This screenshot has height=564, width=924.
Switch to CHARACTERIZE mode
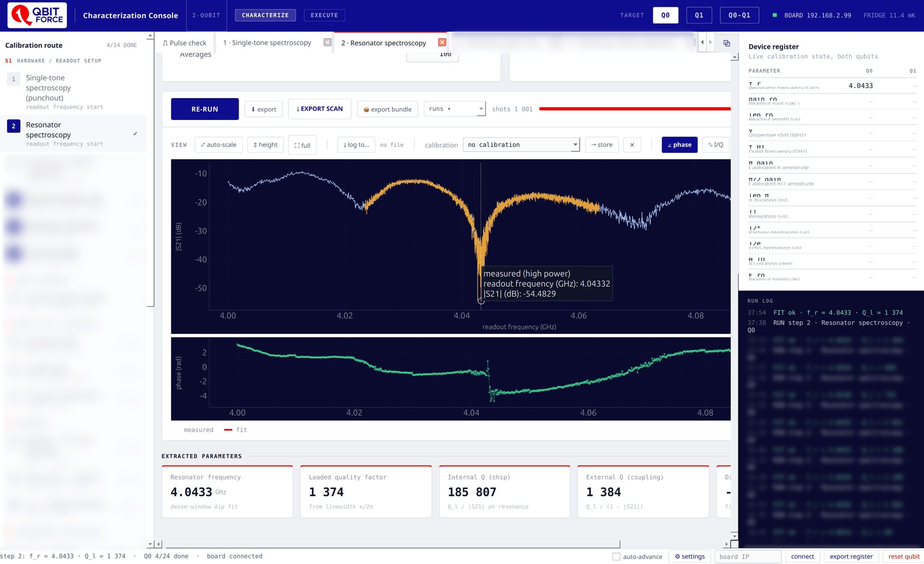pos(265,15)
